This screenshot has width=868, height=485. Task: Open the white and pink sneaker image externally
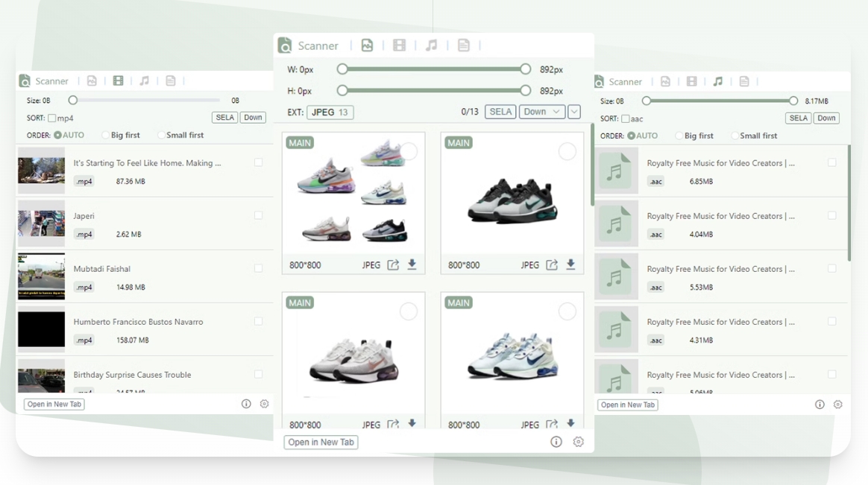tap(393, 424)
